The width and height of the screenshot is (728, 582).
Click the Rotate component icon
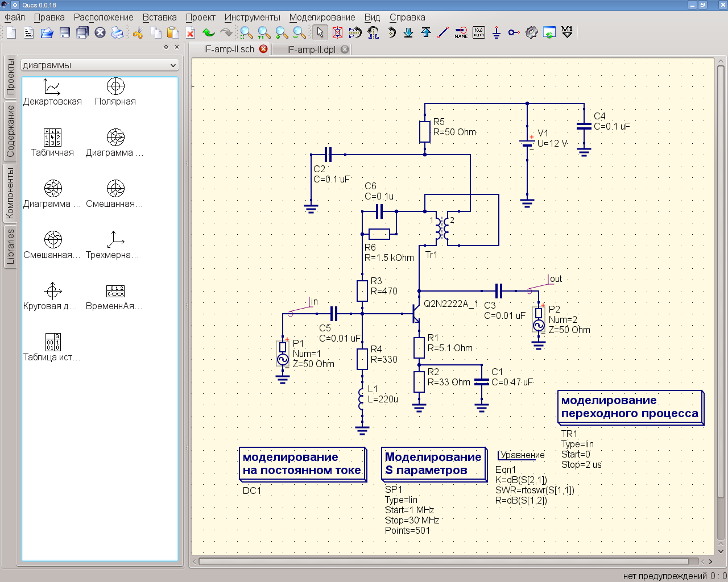click(391, 32)
